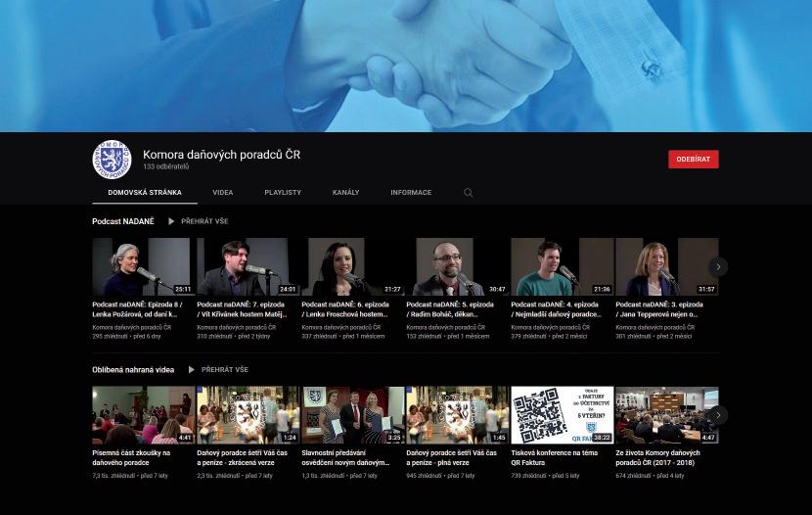812x515 pixels.
Task: Open the Oblíbená nahraná videa section heading
Action: point(133,369)
